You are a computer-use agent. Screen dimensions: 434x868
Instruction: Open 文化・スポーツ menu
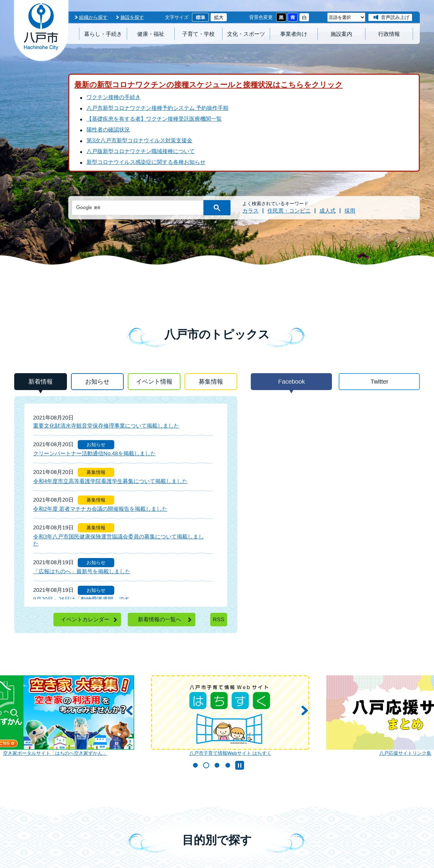tap(246, 34)
